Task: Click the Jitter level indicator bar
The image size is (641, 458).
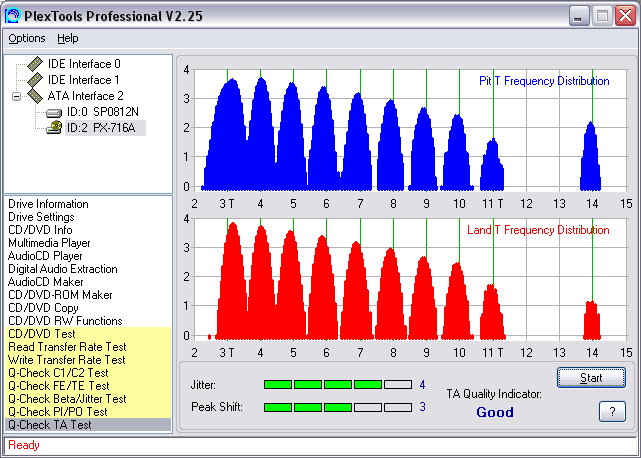Action: (338, 384)
